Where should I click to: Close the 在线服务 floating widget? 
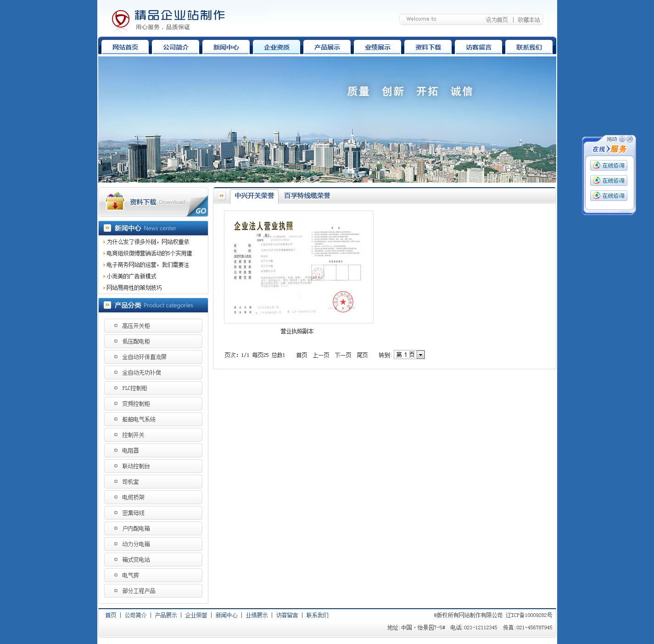click(x=630, y=139)
